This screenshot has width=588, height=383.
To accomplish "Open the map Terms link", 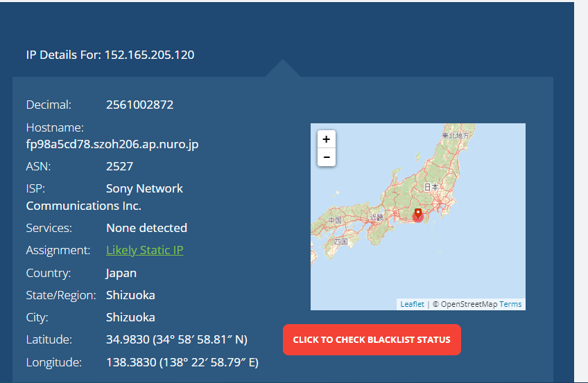I will (510, 304).
